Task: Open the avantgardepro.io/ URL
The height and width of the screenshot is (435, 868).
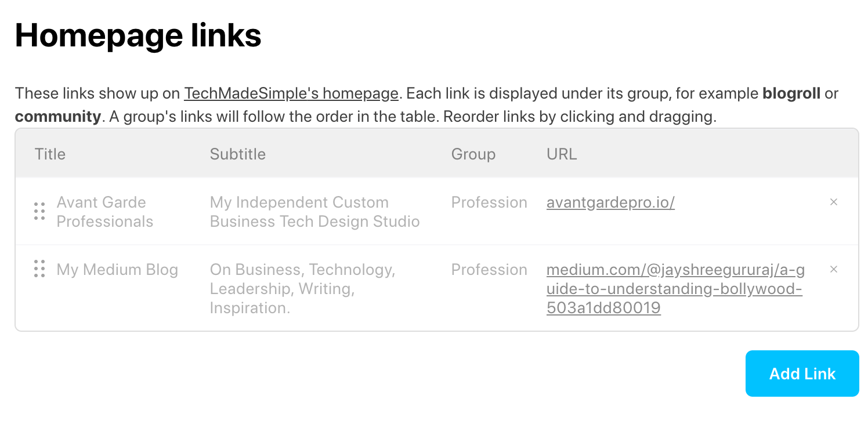Action: click(610, 202)
